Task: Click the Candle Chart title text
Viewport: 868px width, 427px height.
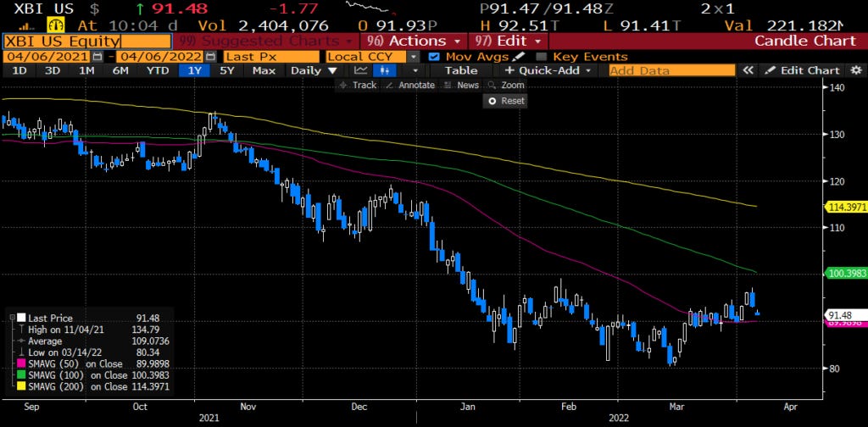Action: tap(805, 41)
